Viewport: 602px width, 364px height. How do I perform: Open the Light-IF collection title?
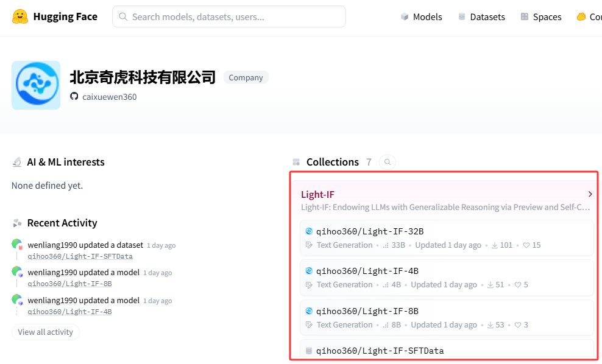[x=317, y=194]
